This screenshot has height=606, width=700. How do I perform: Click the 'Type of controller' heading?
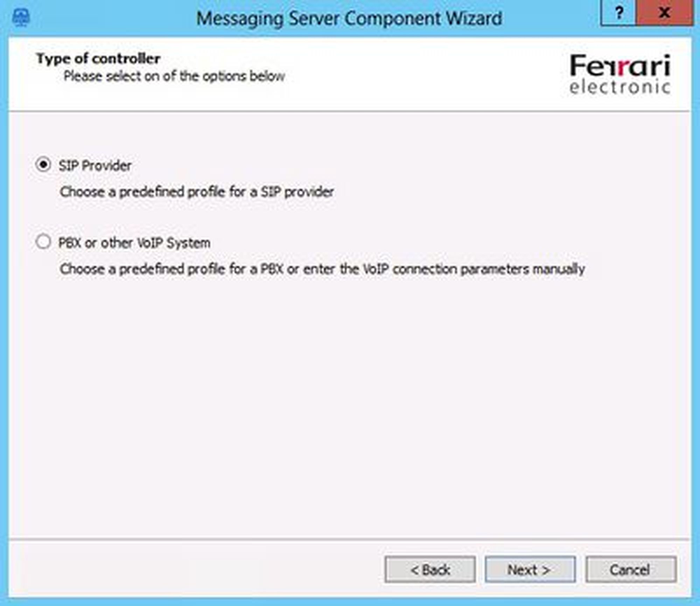pos(98,58)
